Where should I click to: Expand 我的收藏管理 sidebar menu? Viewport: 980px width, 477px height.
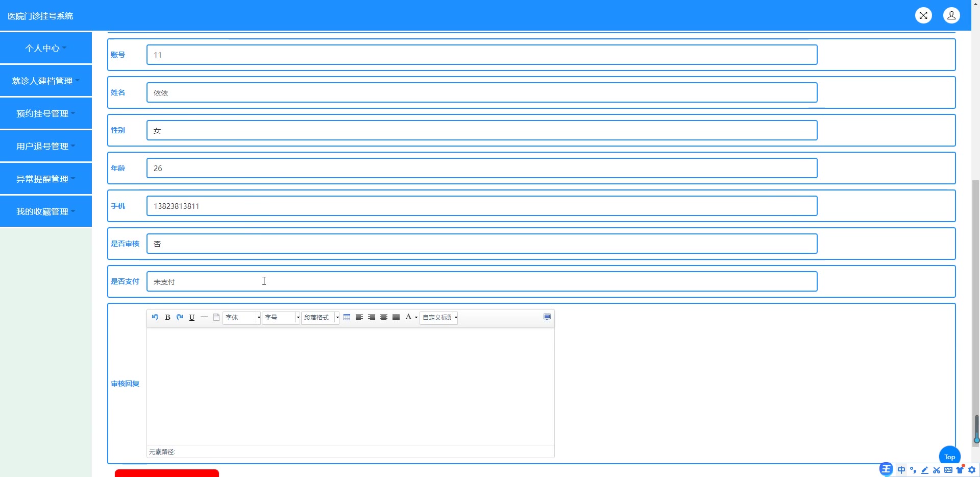tap(46, 211)
